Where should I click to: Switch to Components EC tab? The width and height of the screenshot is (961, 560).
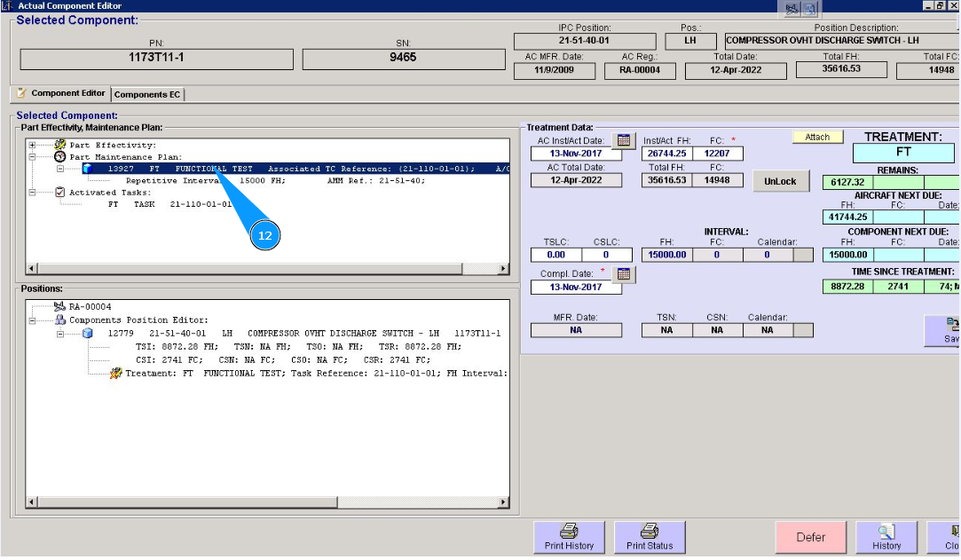[147, 94]
